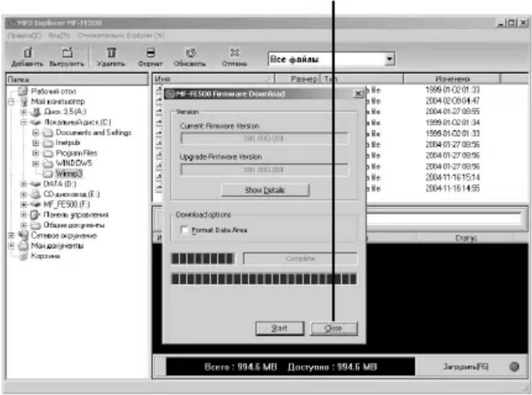532x395 pixels.
Task: Click the Доступно : 994.6 MB status text
Action: tap(332, 367)
